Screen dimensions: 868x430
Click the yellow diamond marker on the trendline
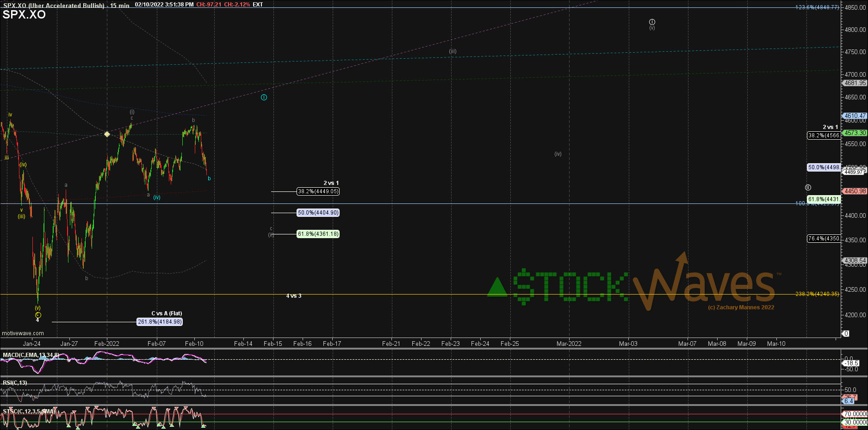[107, 134]
